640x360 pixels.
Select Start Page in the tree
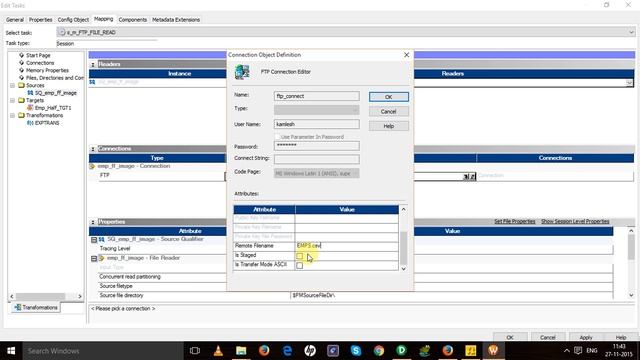pyautogui.click(x=38, y=55)
